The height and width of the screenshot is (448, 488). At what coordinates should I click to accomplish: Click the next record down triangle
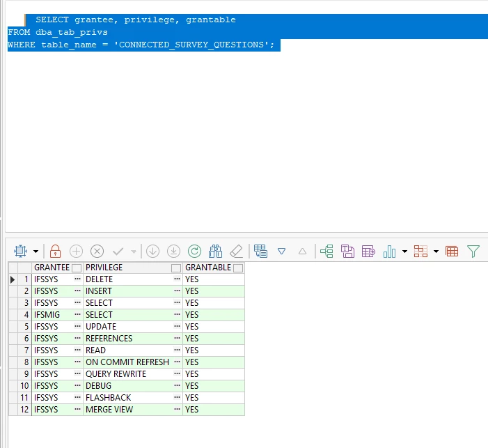[282, 251]
